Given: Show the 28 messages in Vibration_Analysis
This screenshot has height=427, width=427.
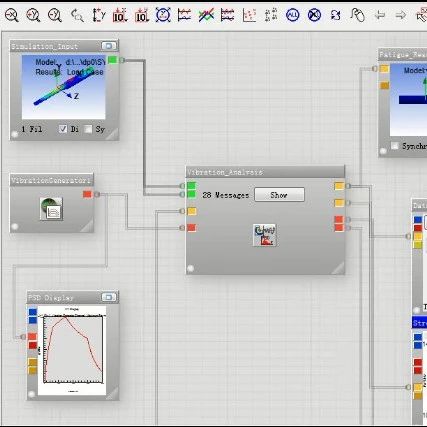Looking at the screenshot, I should point(279,195).
